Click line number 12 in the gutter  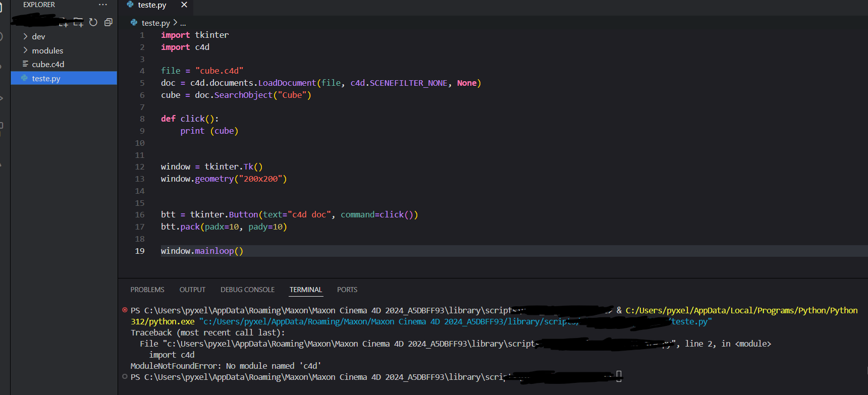(x=140, y=167)
